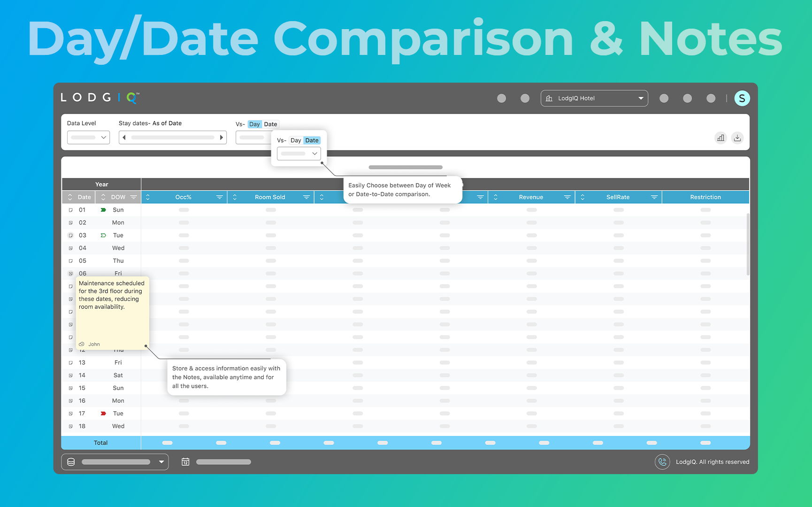Click the Fri cell on row 13
This screenshot has height=507, width=812.
coord(118,362)
